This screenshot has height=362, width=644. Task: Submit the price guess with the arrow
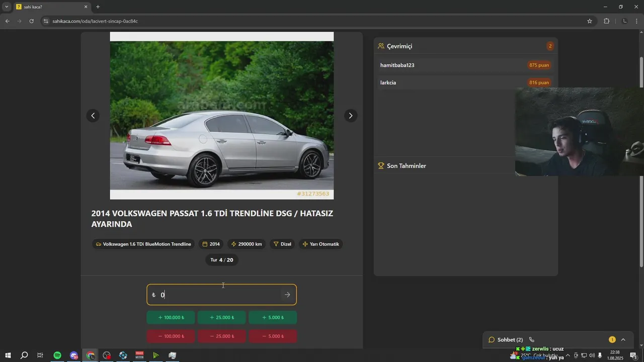tap(287, 295)
